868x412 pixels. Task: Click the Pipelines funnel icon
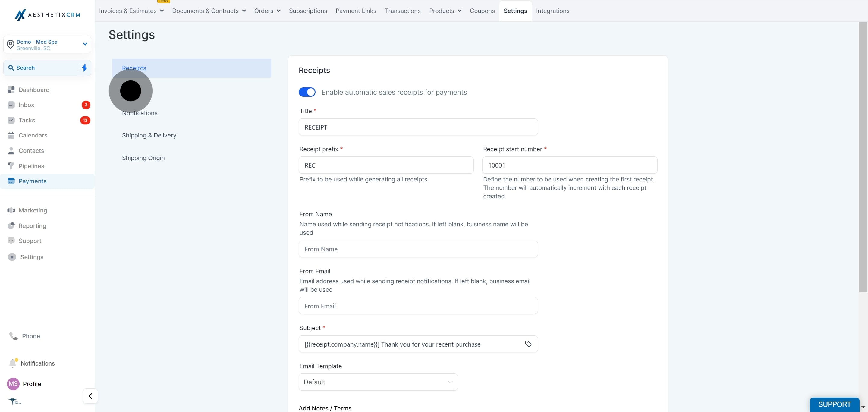[x=11, y=166]
